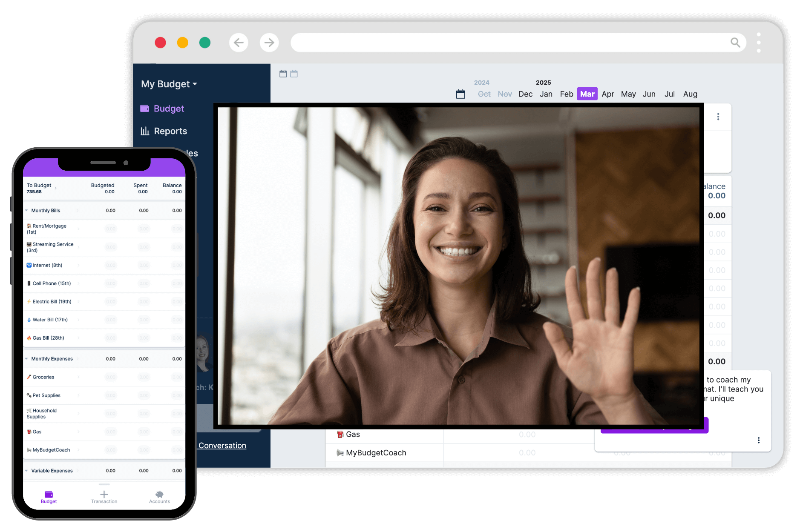Switch to the Apr month tab
The image size is (800, 532).
coord(607,94)
